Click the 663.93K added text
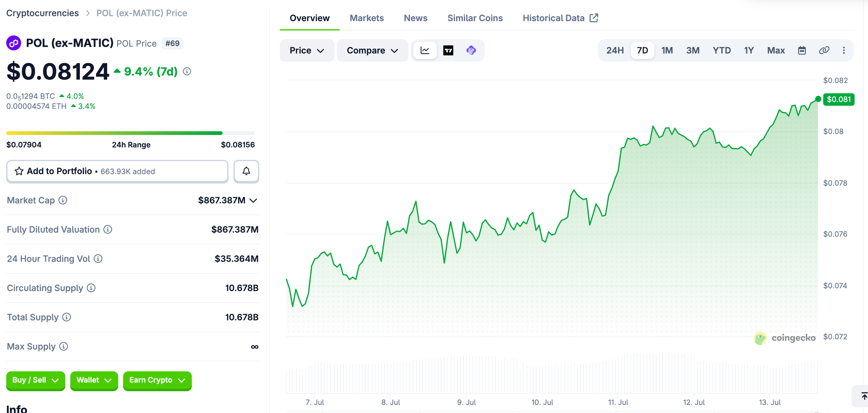 pos(128,172)
